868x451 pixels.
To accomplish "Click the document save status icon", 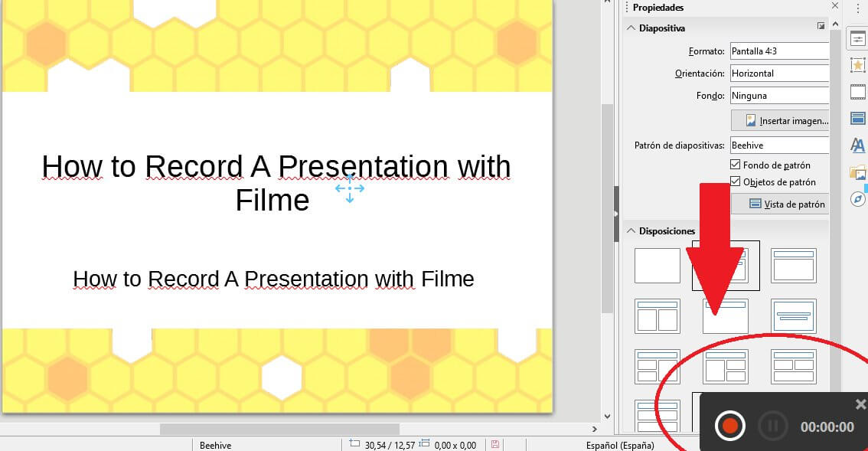I will point(495,444).
